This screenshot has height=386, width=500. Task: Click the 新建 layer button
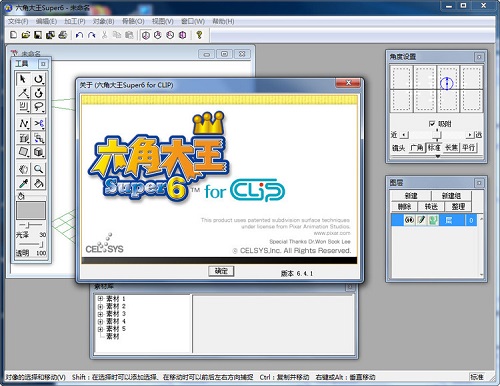point(411,196)
